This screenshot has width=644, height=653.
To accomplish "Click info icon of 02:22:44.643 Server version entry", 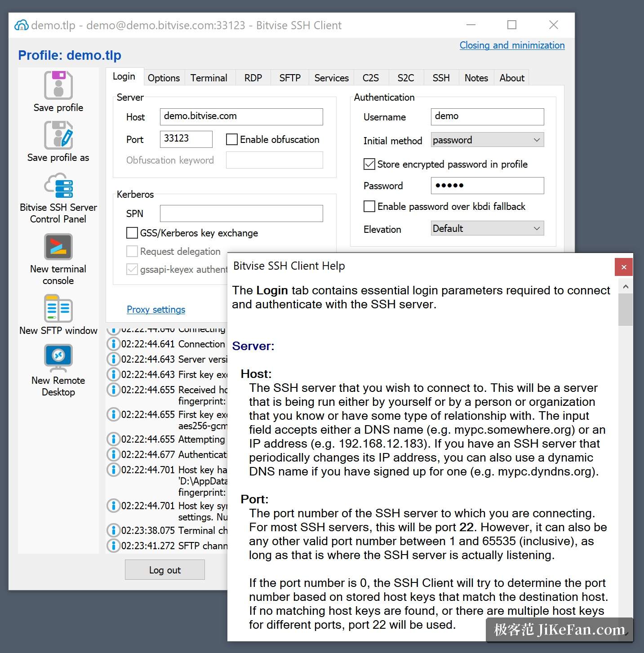I will point(113,360).
